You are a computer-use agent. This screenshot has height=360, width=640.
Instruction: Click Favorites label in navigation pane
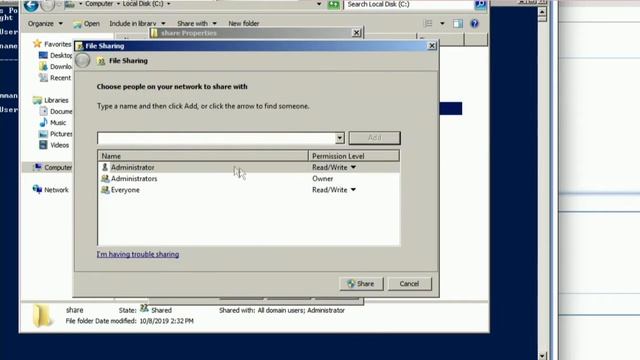[x=58, y=44]
